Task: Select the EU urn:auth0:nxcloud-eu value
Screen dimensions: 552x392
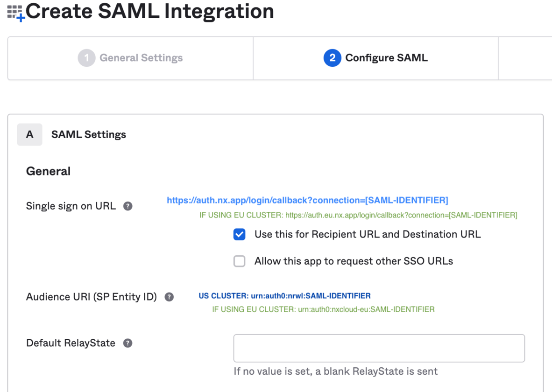Action: [366, 309]
